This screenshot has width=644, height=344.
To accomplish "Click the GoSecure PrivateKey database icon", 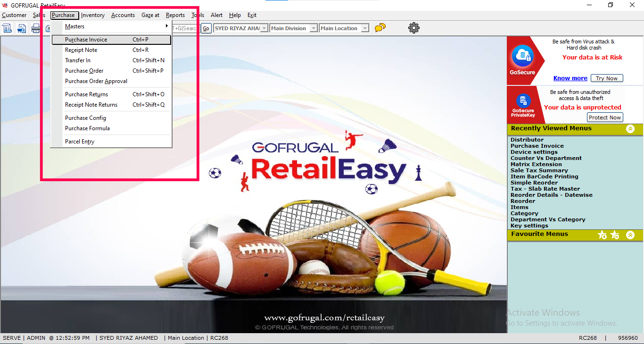I will pos(522,101).
